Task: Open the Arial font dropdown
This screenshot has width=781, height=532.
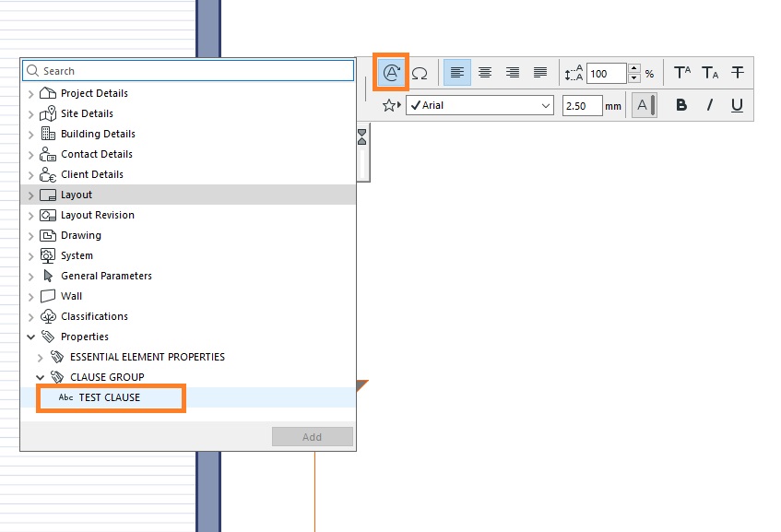Action: tap(480, 106)
